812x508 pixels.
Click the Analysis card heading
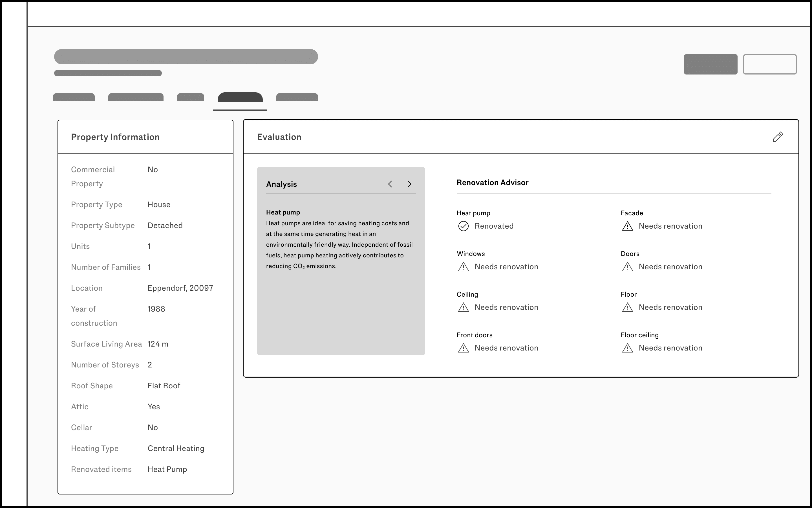tap(281, 184)
